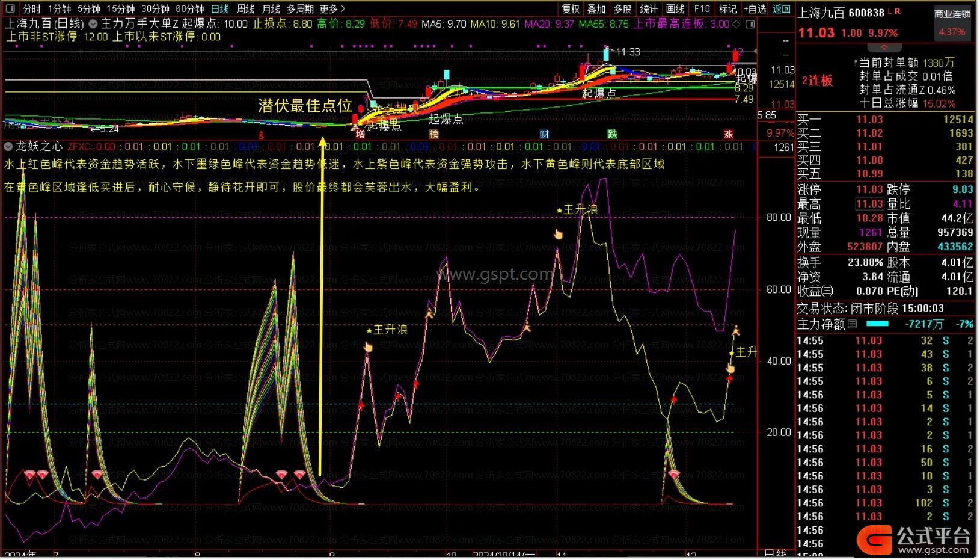Click the 2连板 label
This screenshot has width=980, height=560.
[817, 81]
